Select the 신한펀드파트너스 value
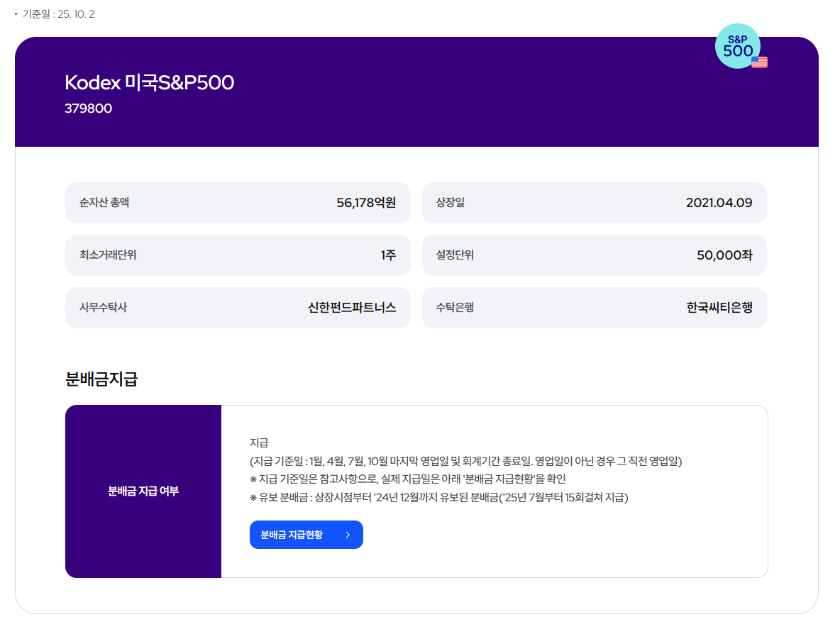 pos(352,308)
